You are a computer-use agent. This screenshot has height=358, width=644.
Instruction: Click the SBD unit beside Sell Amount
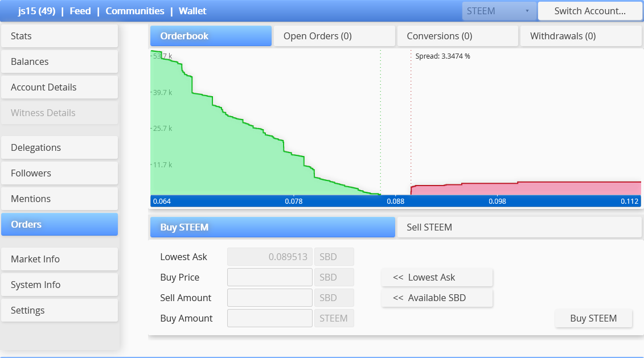coord(334,298)
